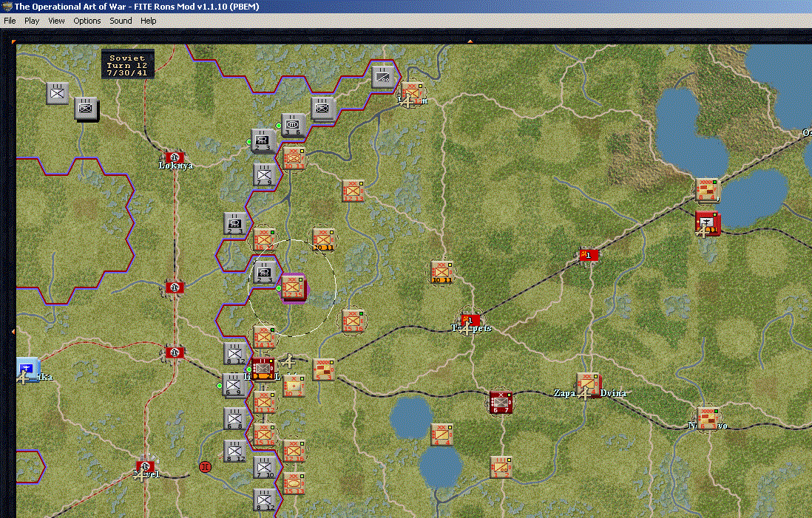Select the Soviet 12-16 infantry division

tap(294, 451)
